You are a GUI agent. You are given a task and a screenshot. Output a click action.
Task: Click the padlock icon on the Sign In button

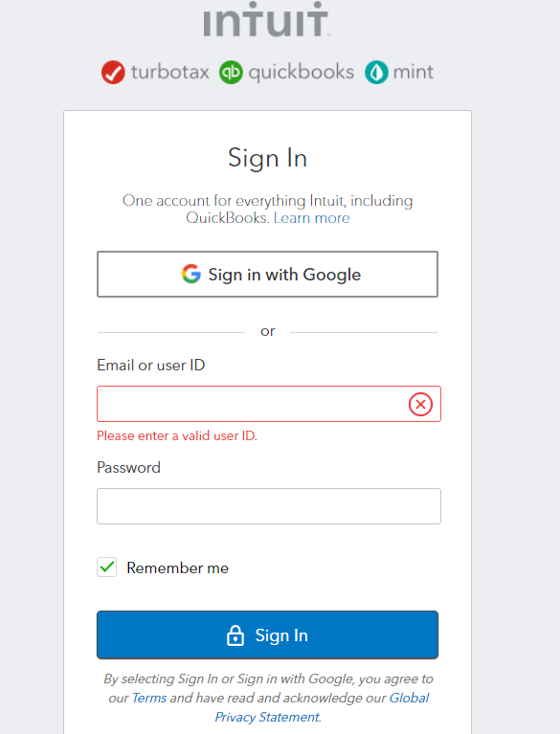235,635
